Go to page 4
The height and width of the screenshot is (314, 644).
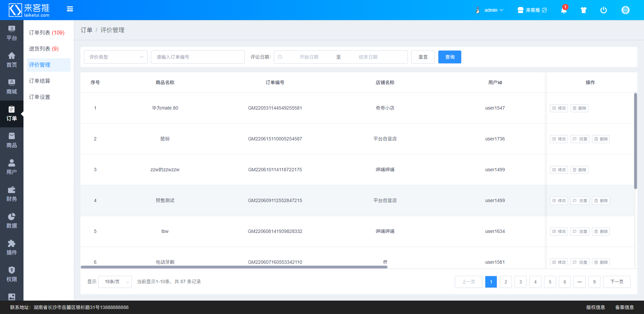coord(535,282)
